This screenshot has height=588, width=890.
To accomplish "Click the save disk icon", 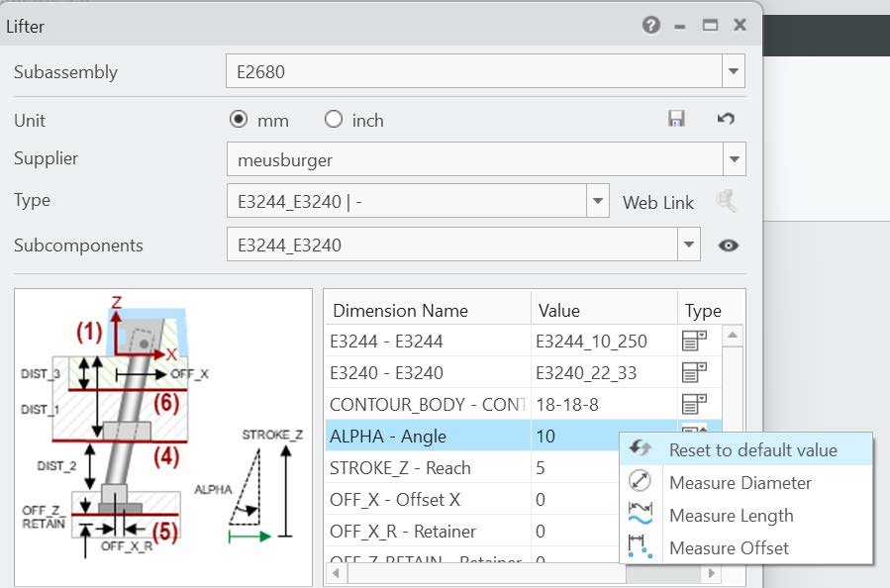I will 677,119.
